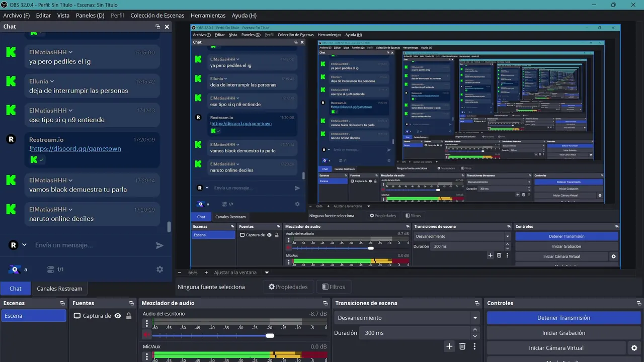Select the Escena scene item

tap(34, 316)
